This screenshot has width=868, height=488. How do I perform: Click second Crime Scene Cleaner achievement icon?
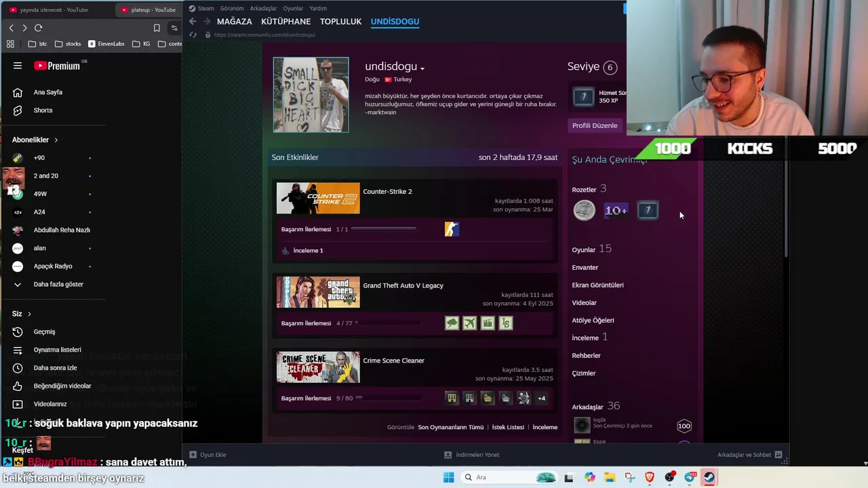click(469, 399)
